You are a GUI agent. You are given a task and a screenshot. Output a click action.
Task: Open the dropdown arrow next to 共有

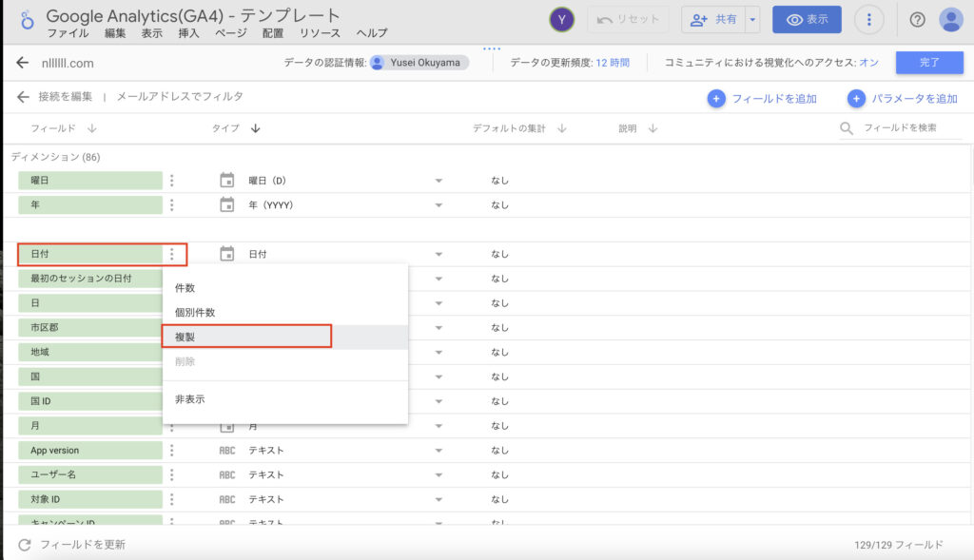click(x=752, y=20)
